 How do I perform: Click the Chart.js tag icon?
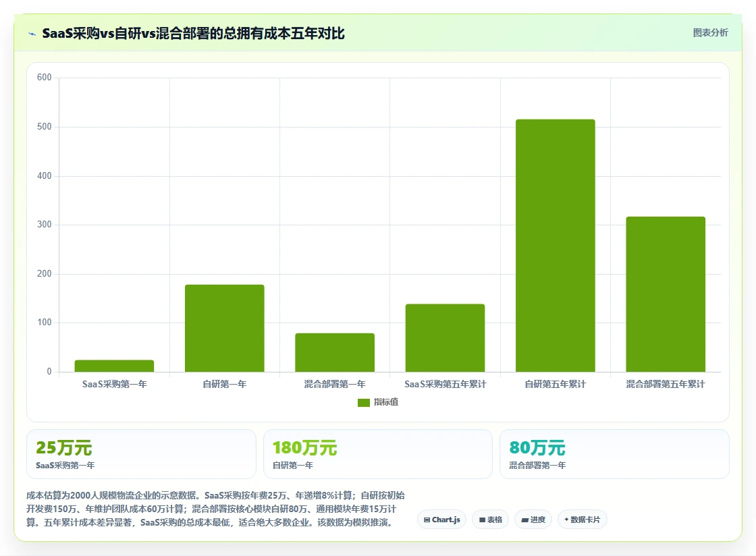point(427,520)
